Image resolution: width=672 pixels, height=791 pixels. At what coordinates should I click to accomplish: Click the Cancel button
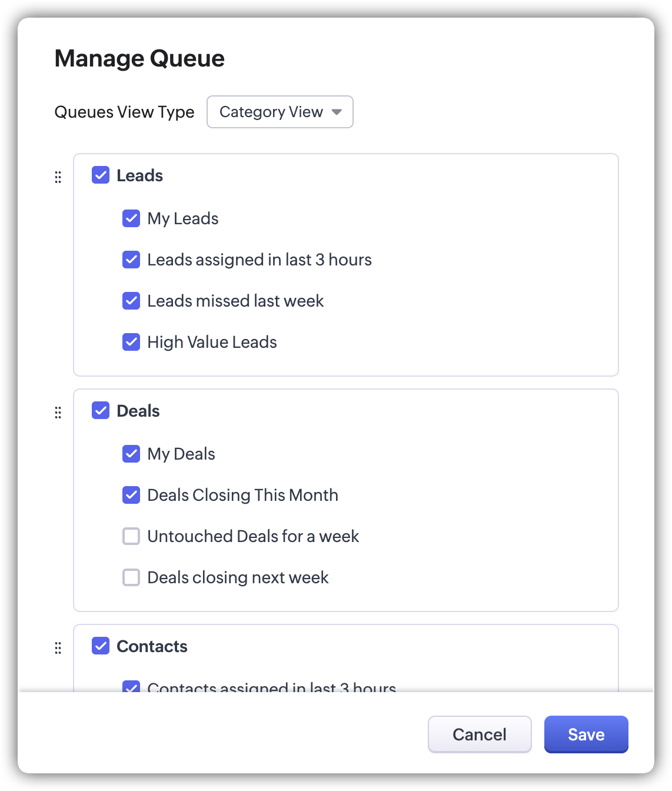tap(479, 734)
